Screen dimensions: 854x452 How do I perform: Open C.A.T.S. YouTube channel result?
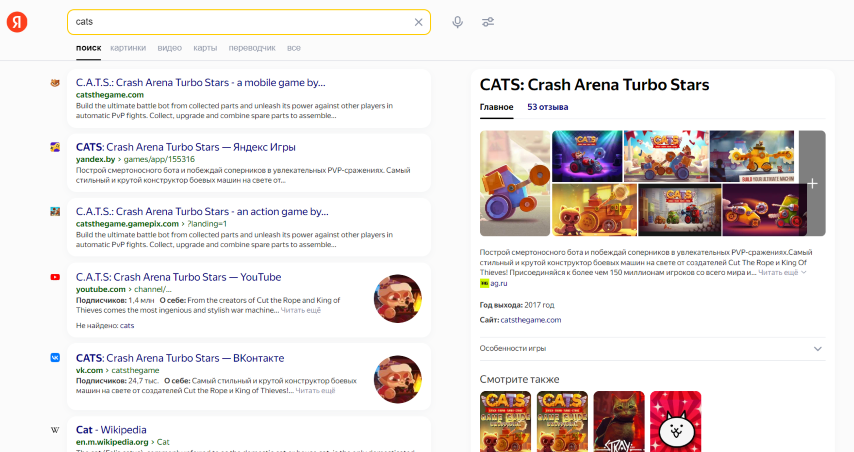[178, 277]
